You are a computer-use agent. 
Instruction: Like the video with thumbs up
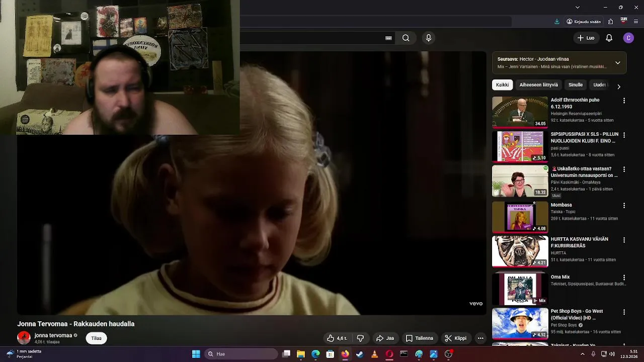tap(338, 338)
